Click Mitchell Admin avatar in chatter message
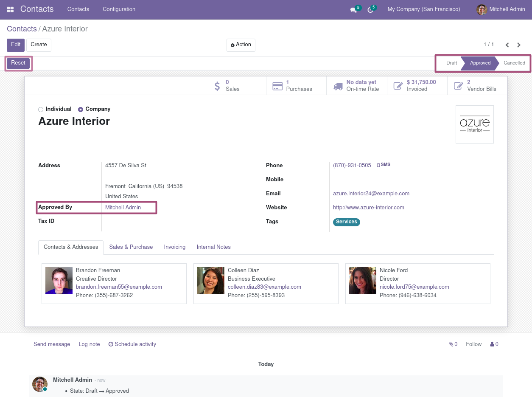The width and height of the screenshot is (532, 397). point(40,384)
